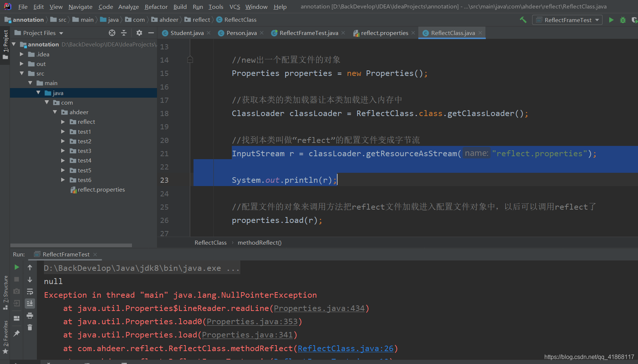Open Properties.java:353 stack trace link
This screenshot has width=638, height=364.
[x=252, y=322]
